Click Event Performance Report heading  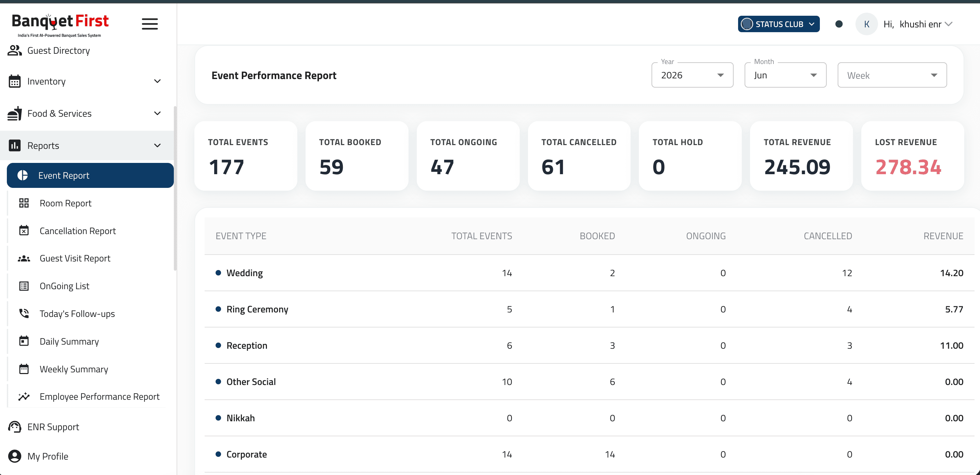(x=274, y=75)
